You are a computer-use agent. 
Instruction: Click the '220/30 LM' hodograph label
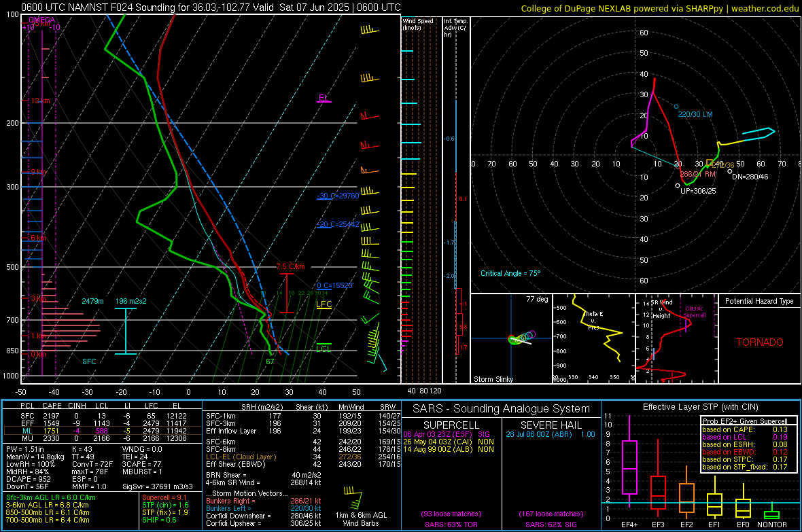coord(695,114)
